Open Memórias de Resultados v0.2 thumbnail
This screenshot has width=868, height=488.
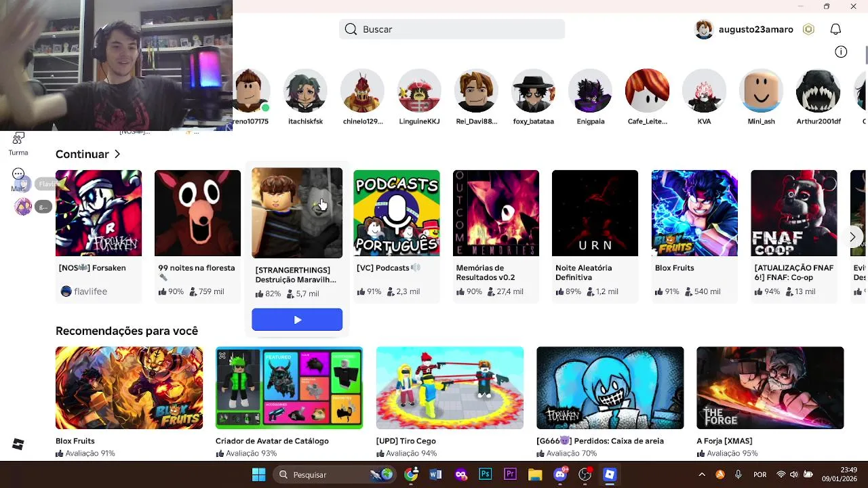tap(496, 213)
